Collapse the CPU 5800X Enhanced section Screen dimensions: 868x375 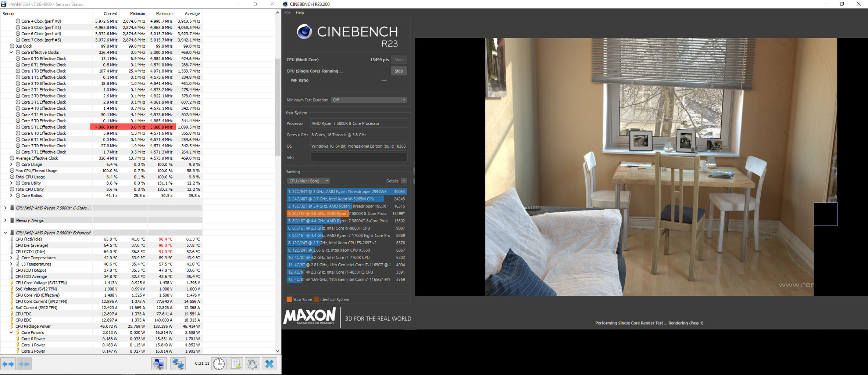(5, 233)
